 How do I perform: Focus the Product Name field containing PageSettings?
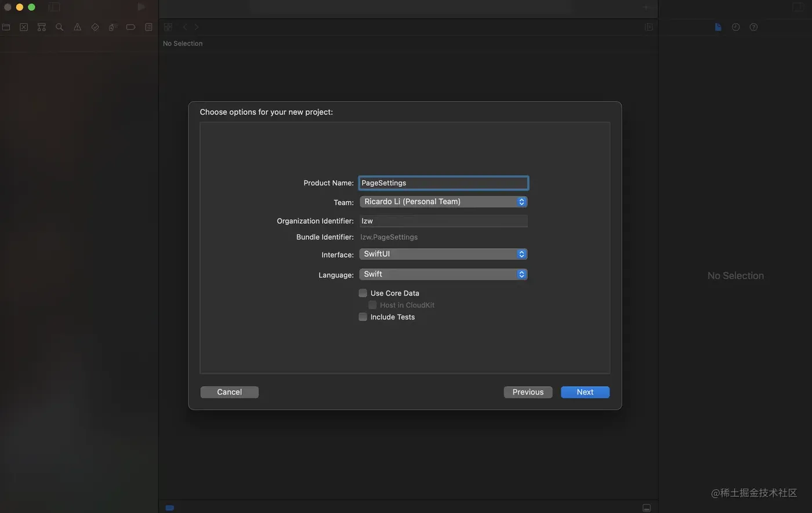coord(444,183)
